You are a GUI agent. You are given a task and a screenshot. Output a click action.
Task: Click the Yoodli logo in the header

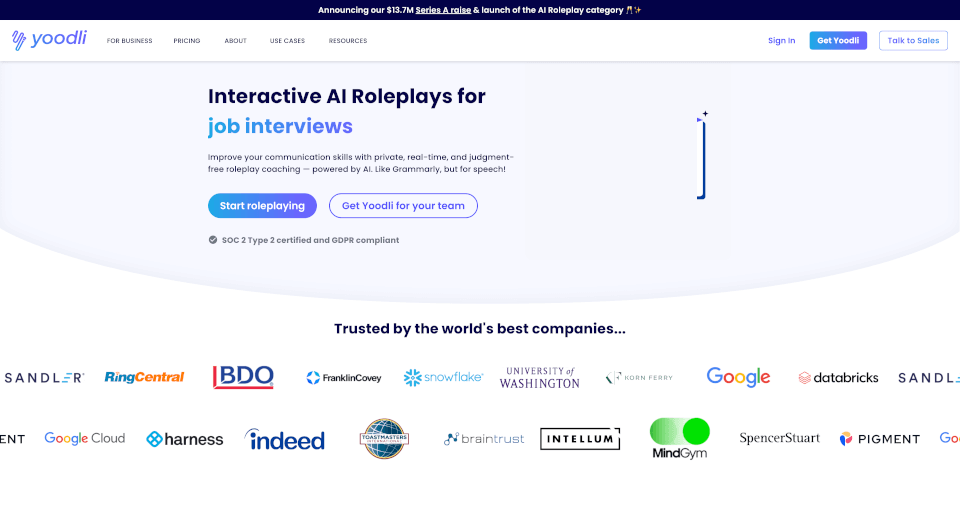(49, 40)
